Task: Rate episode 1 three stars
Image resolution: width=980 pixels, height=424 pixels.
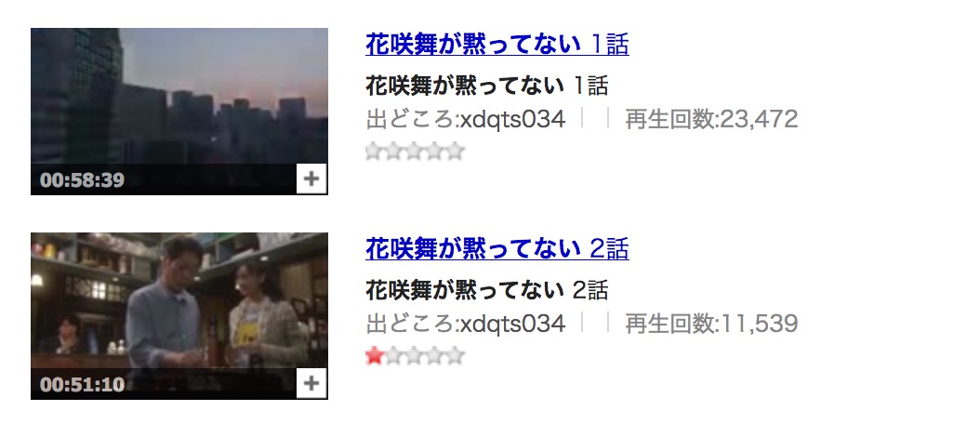Action: [415, 151]
